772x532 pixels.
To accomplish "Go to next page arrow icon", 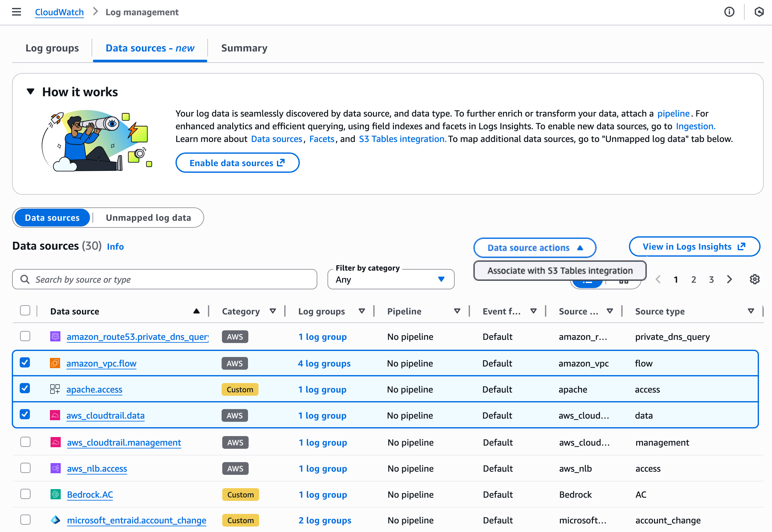I will [729, 279].
